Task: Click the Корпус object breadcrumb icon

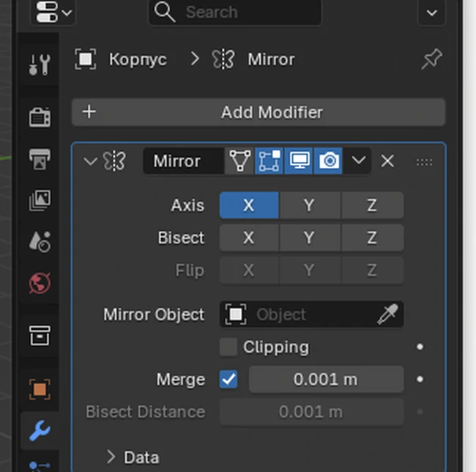Action: 85,59
